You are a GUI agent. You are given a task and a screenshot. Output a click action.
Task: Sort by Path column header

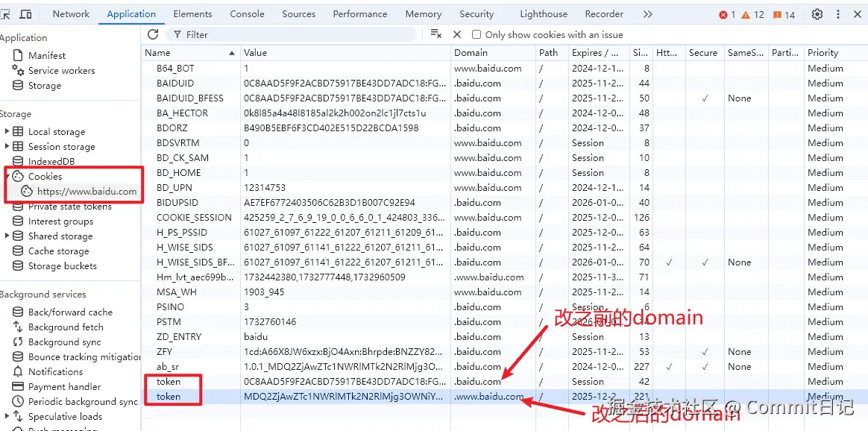[x=552, y=53]
